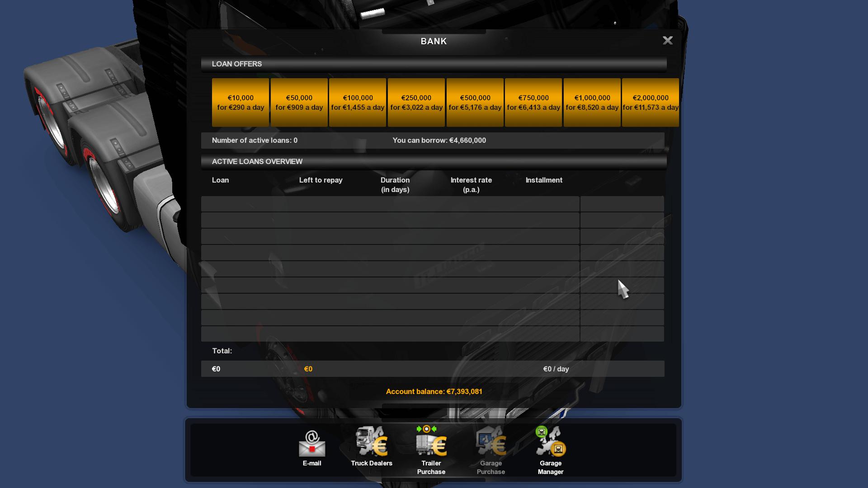Toggle the Duration column sort
This screenshot has width=868, height=488.
pos(395,184)
